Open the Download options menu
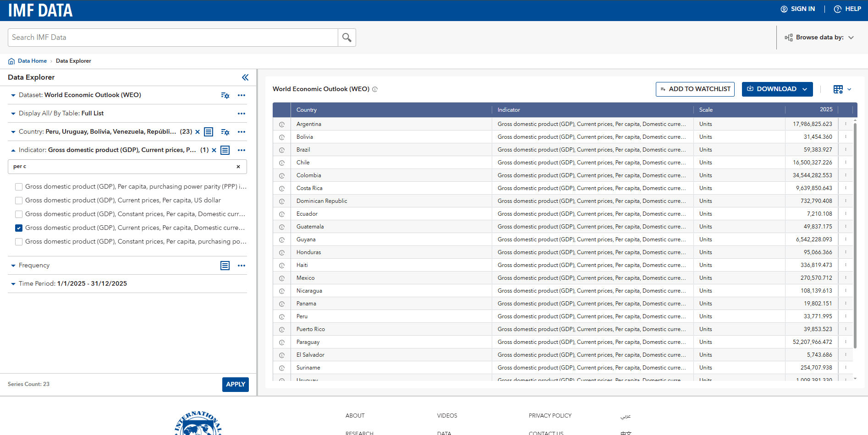The image size is (868, 435). (777, 89)
